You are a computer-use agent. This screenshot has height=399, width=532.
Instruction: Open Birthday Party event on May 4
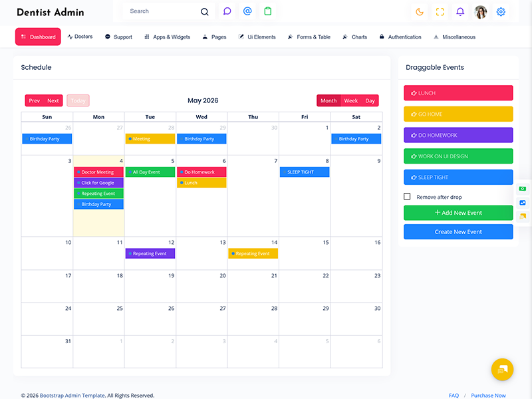tap(98, 204)
